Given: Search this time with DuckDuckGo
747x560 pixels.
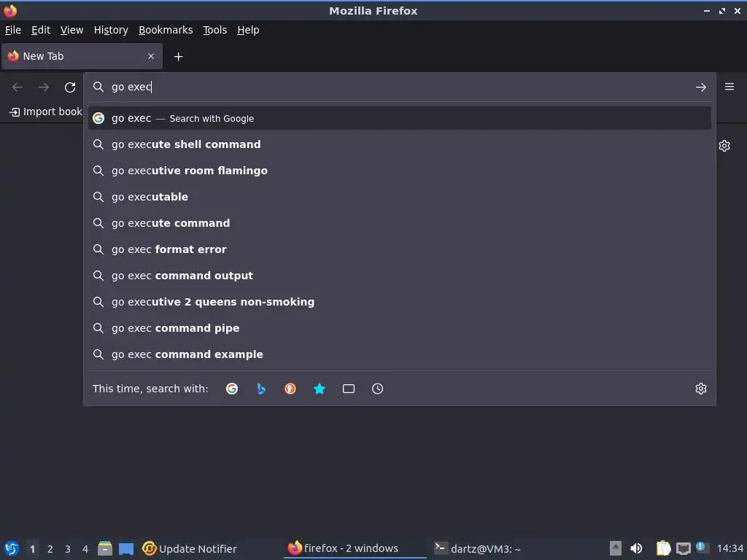Looking at the screenshot, I should coord(290,389).
